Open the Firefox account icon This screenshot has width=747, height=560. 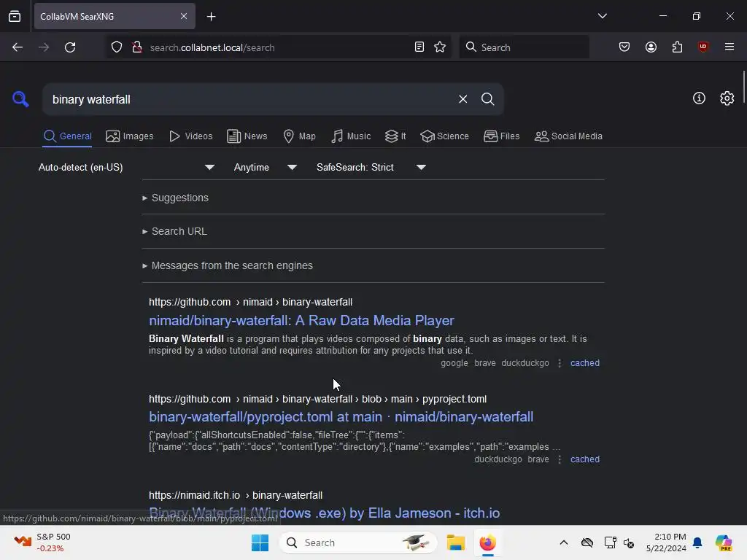click(651, 47)
